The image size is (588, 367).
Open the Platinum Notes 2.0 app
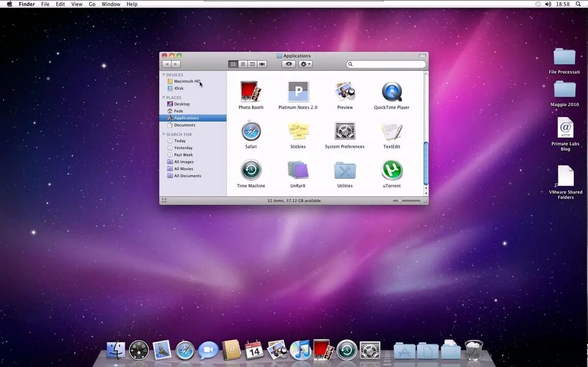point(298,92)
